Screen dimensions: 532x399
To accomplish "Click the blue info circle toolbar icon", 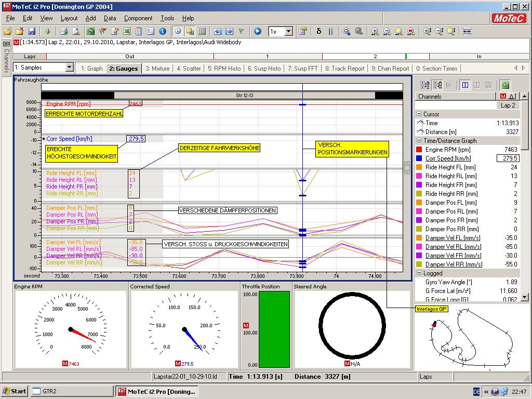I will pos(162,31).
